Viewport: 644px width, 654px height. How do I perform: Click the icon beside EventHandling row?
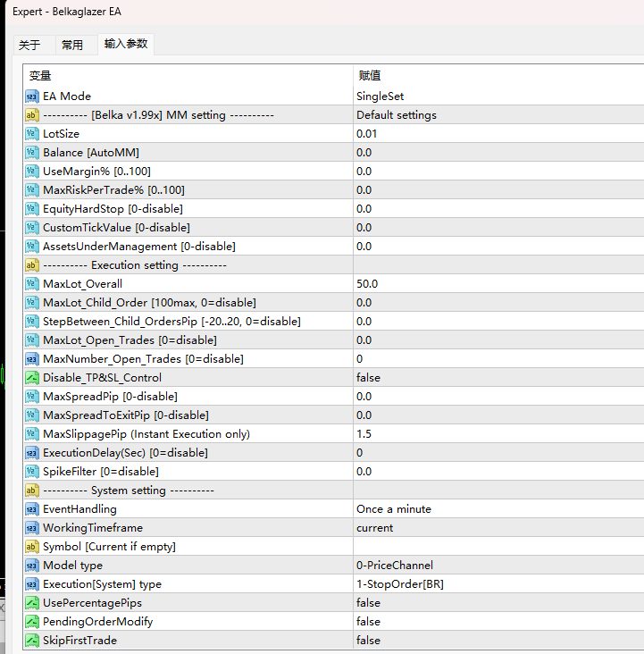[x=31, y=509]
